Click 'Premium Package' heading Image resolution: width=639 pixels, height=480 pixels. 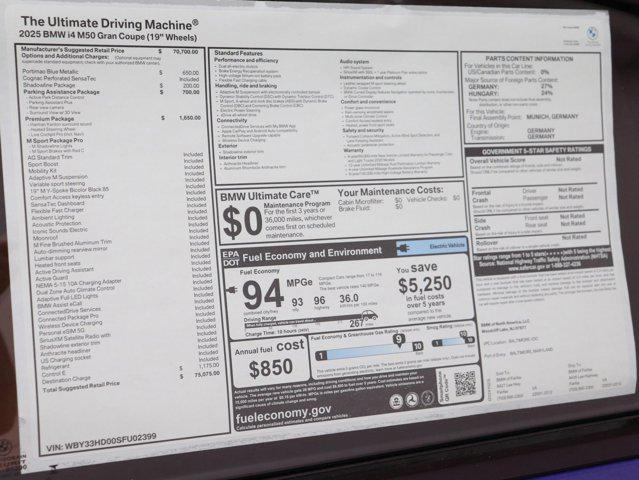coord(49,119)
